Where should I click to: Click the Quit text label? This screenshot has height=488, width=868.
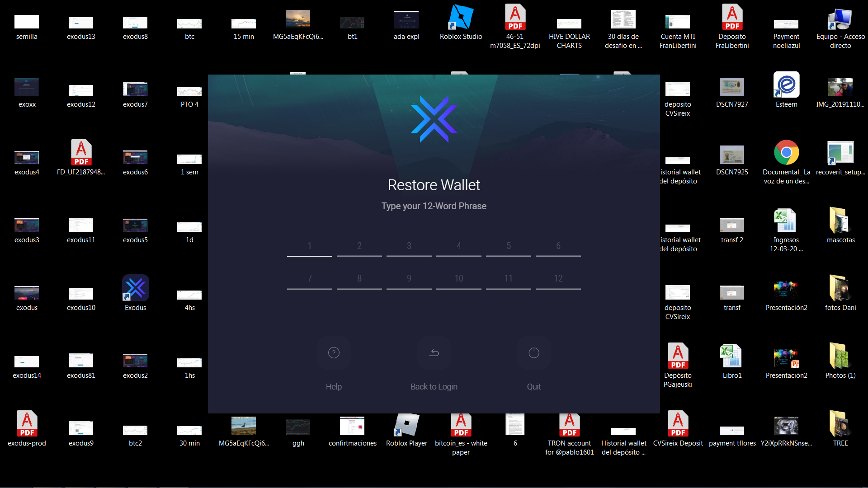(x=534, y=387)
